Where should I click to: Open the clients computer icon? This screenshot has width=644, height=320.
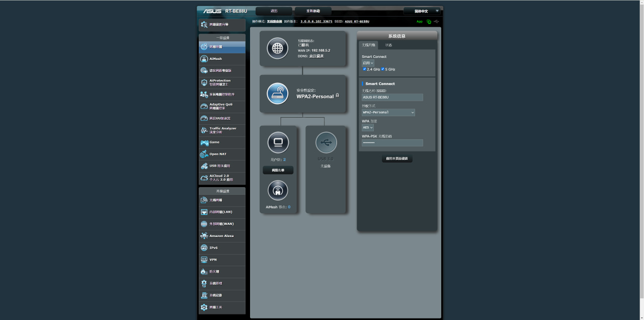click(278, 143)
